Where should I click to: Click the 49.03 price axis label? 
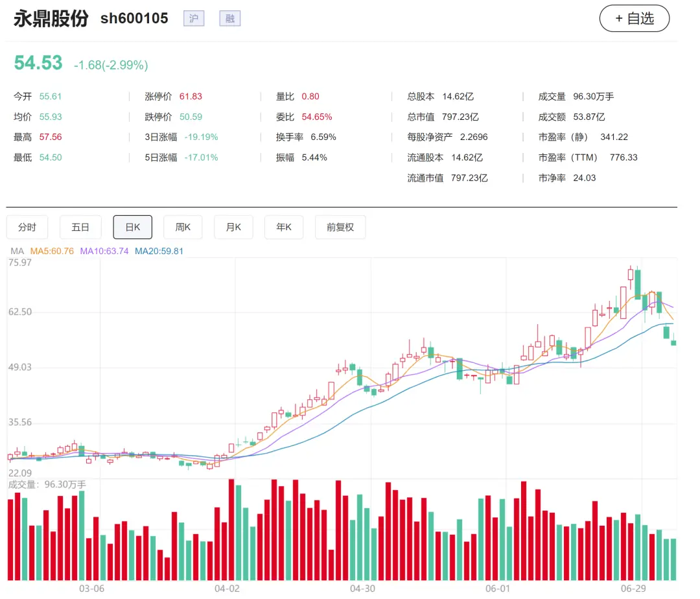click(20, 368)
